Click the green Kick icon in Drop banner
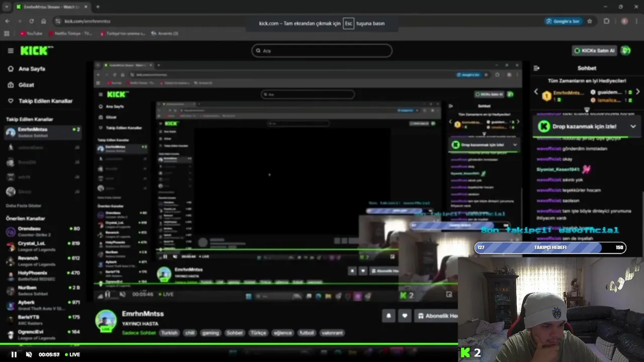 pos(544,127)
